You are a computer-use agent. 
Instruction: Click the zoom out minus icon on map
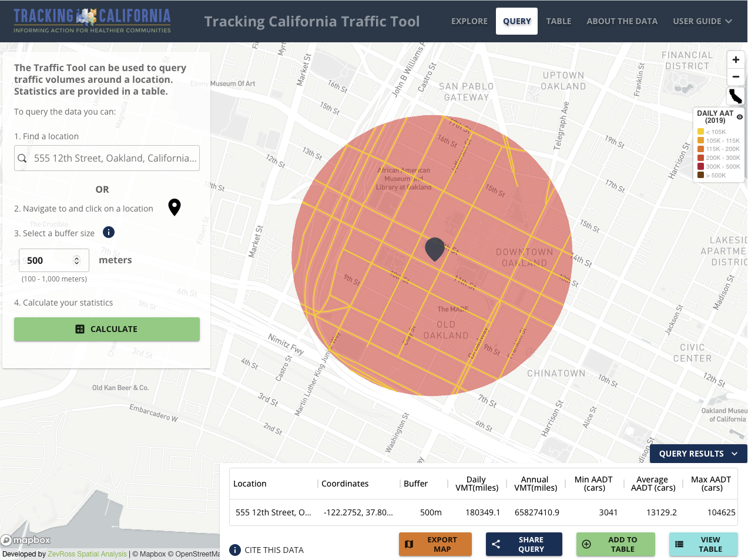click(736, 76)
